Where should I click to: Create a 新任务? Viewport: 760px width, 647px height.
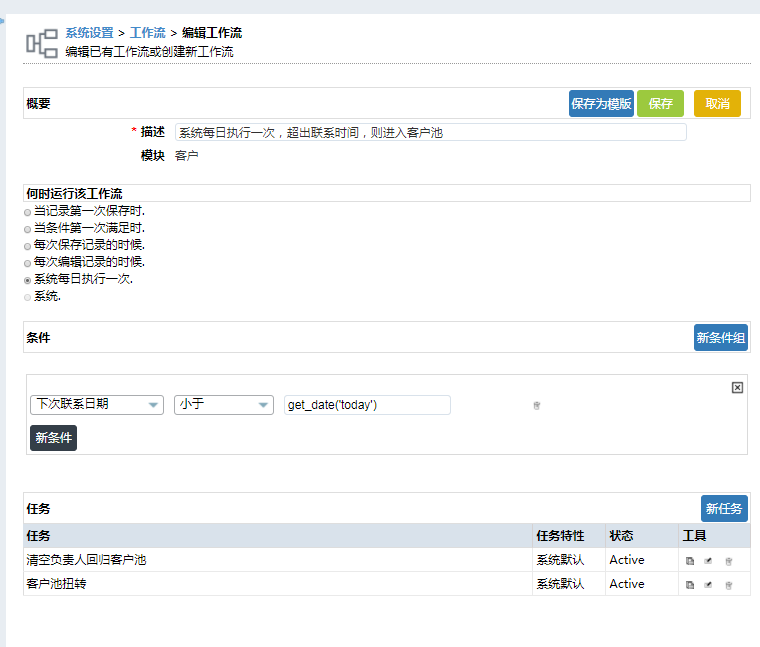point(724,508)
